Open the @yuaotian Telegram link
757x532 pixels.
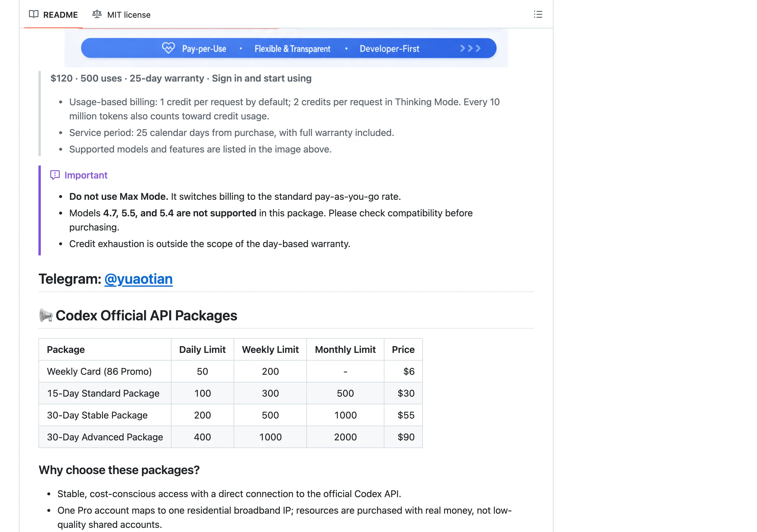point(138,279)
